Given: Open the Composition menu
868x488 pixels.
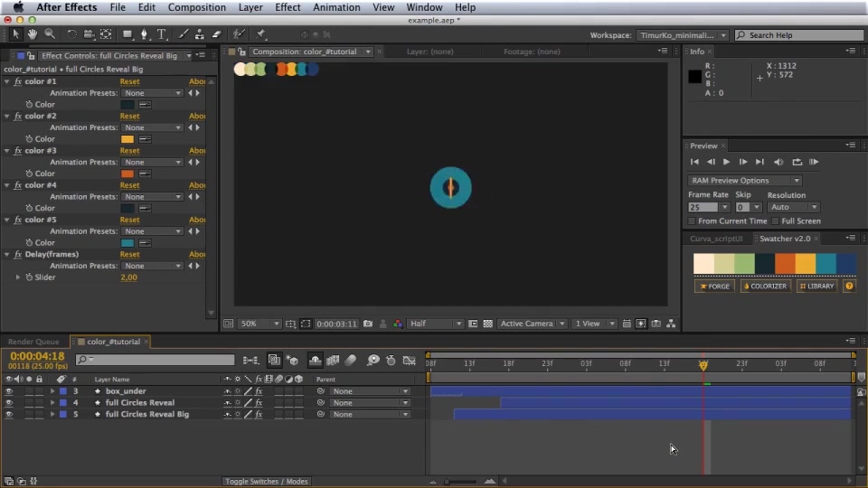Looking at the screenshot, I should pyautogui.click(x=196, y=7).
